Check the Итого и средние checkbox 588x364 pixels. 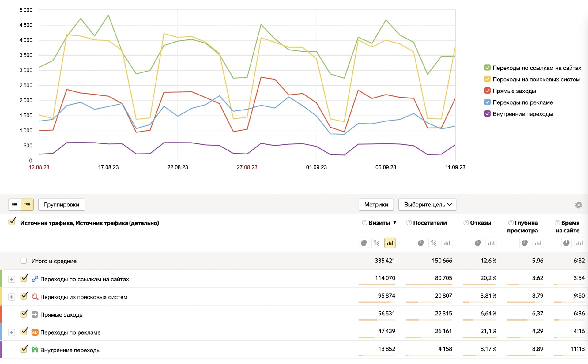click(x=24, y=261)
